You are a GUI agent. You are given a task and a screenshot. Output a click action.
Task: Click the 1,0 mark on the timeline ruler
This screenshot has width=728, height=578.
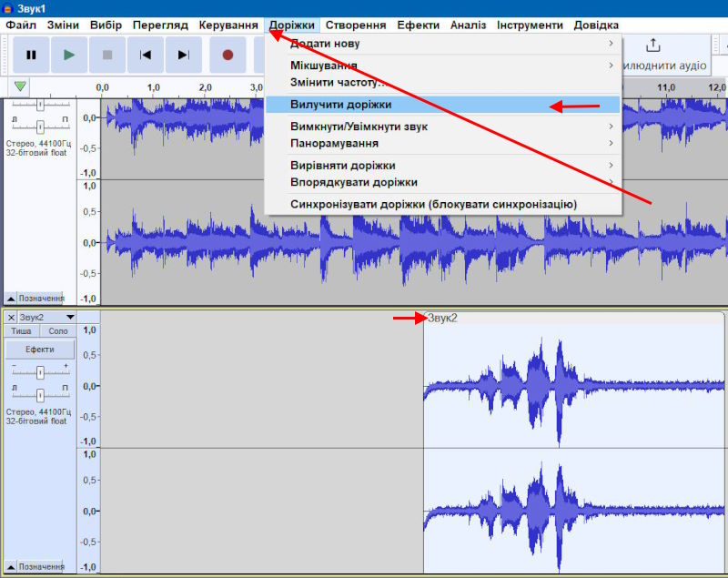(x=153, y=87)
